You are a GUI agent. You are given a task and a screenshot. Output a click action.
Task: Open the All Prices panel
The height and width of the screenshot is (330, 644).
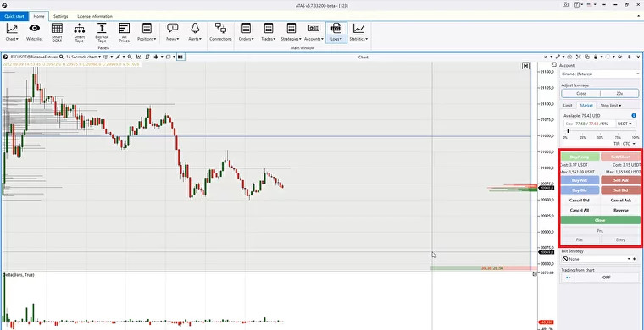click(124, 33)
